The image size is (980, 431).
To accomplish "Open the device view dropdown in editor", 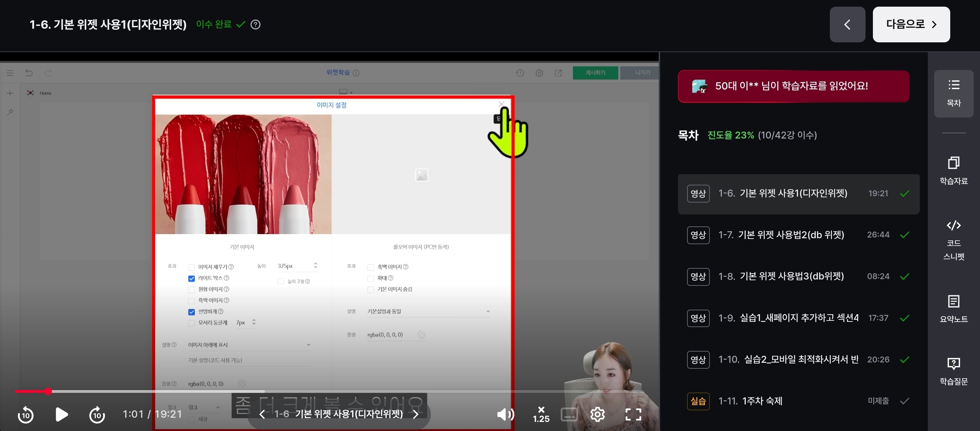I will [345, 92].
